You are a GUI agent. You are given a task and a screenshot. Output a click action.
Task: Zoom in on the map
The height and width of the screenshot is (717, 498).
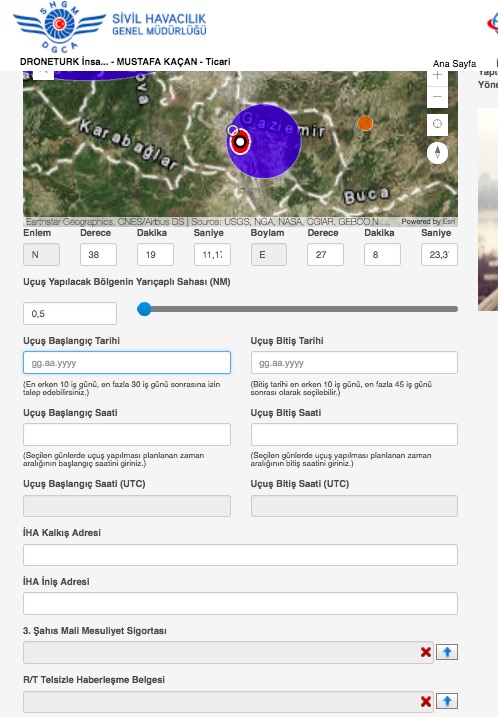click(437, 76)
